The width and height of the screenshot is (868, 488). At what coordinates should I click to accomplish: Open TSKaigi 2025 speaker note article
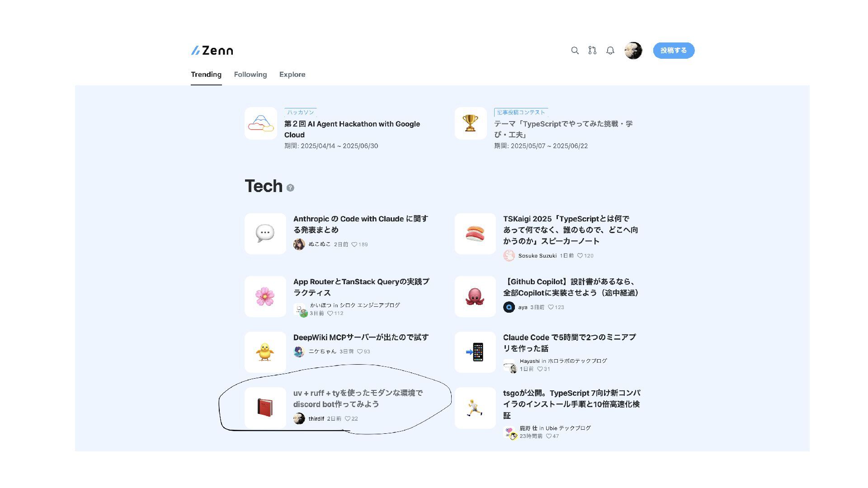pos(571,230)
